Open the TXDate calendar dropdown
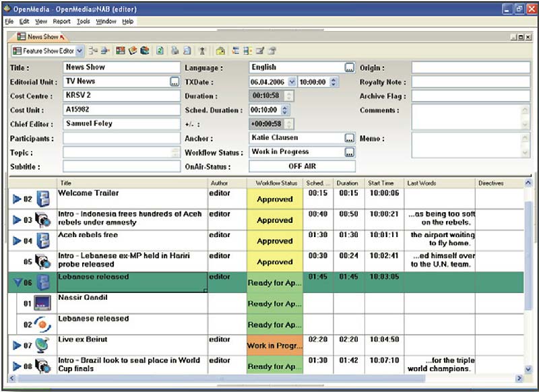This screenshot has width=539, height=392. tap(292, 81)
